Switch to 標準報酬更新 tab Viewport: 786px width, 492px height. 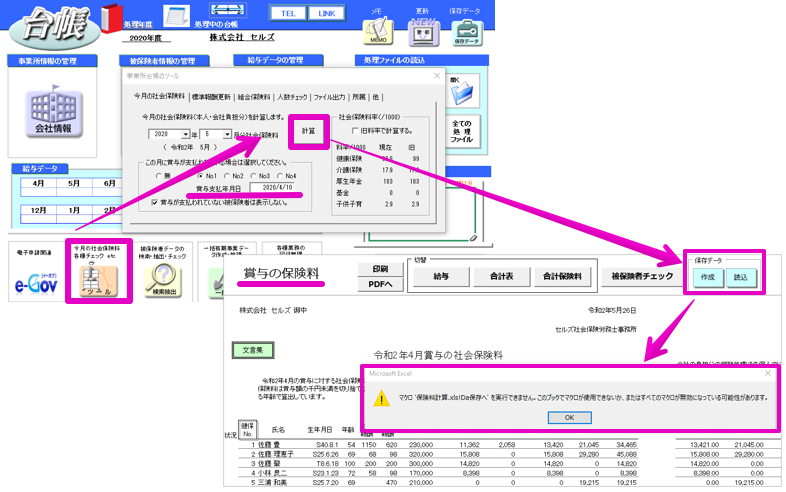point(211,97)
